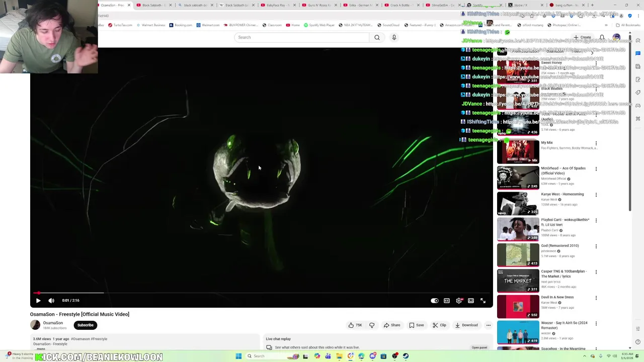
Task: Open Kanye West - Homecoming video title
Action: click(562, 194)
